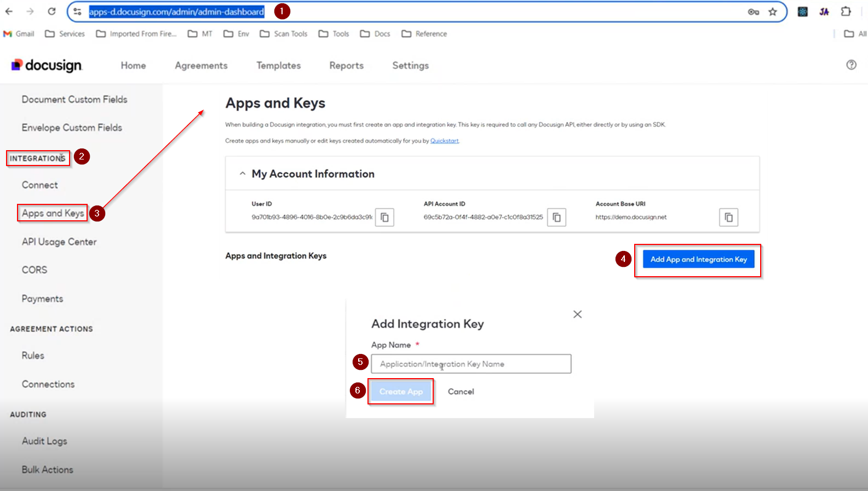
Task: Click Add App and Integration Key button
Action: [699, 259]
